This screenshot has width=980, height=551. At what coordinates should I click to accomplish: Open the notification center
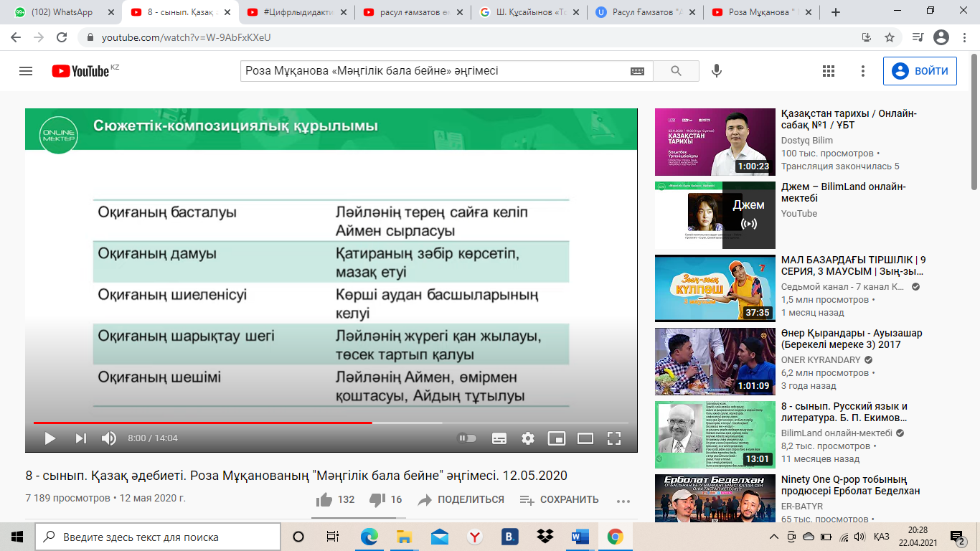[x=957, y=537]
